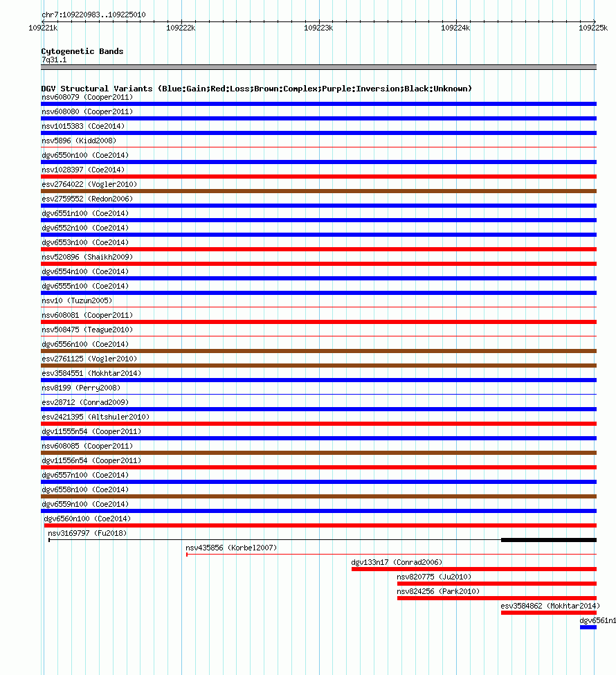Screen dimensions: 616x675
Task: Click esv3584551 (Mokhtar2014) label
Action: click(x=91, y=373)
